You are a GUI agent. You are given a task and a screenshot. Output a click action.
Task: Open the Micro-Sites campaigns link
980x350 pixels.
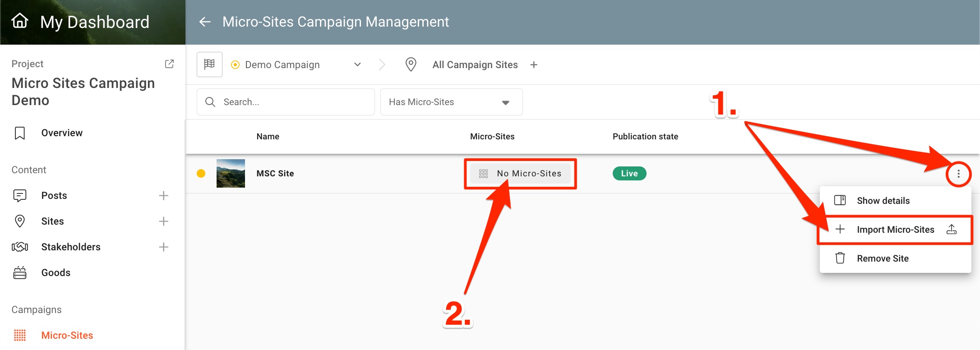pyautogui.click(x=67, y=336)
